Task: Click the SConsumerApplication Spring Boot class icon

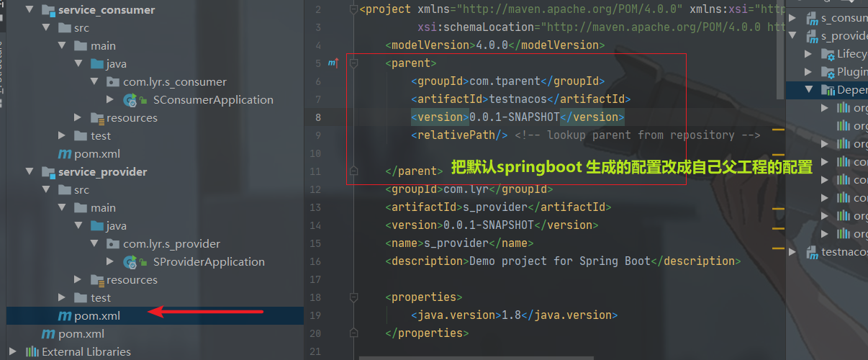Action: tap(130, 100)
